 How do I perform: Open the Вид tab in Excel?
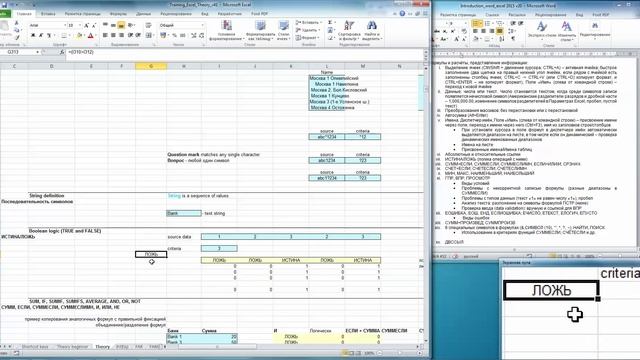pyautogui.click(x=204, y=14)
